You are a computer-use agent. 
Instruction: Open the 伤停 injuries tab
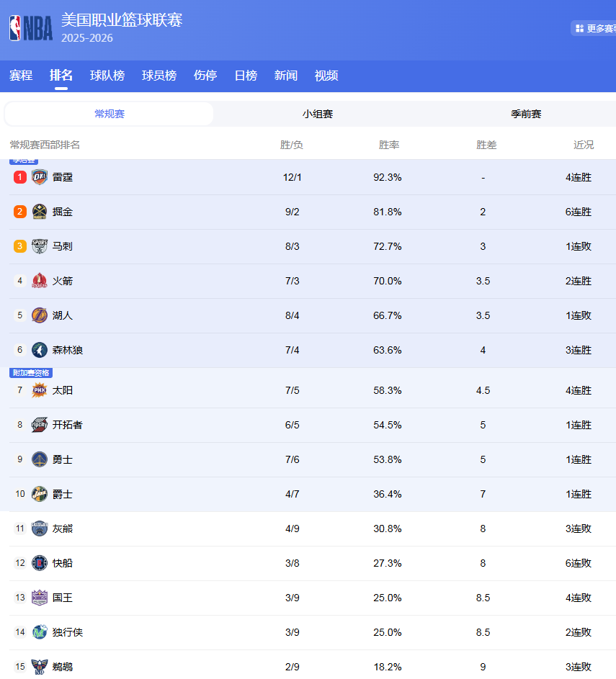[205, 76]
